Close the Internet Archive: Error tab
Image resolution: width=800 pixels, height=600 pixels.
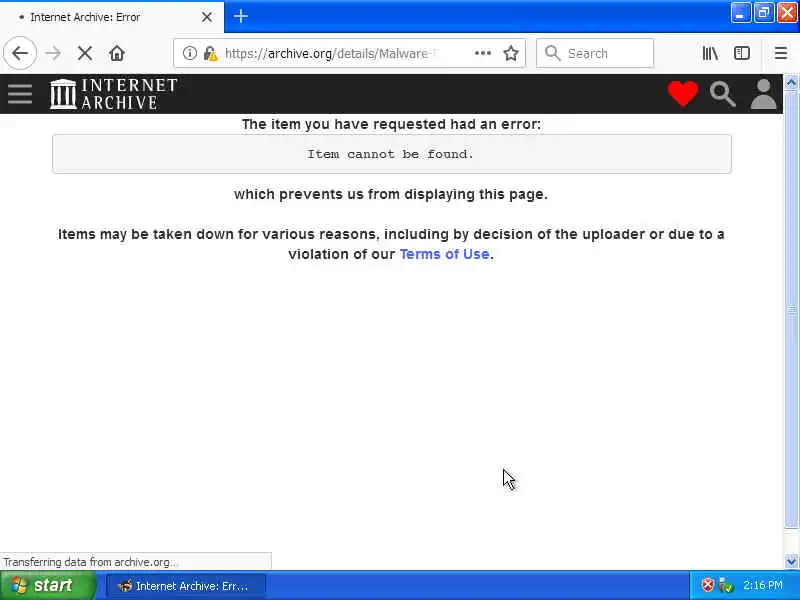click(207, 17)
